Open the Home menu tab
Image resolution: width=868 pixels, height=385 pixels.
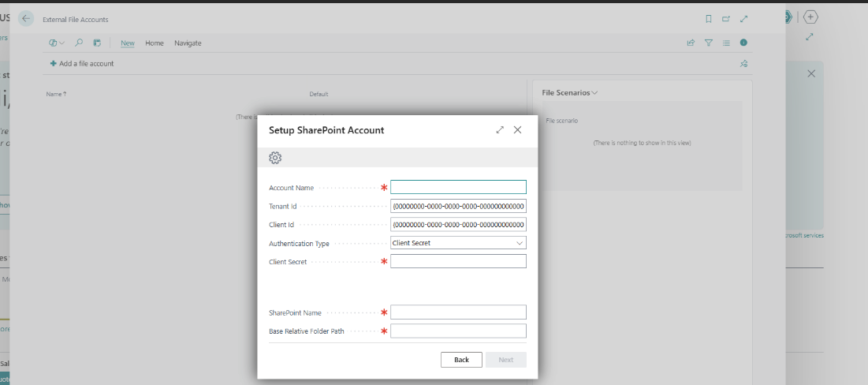(x=155, y=43)
